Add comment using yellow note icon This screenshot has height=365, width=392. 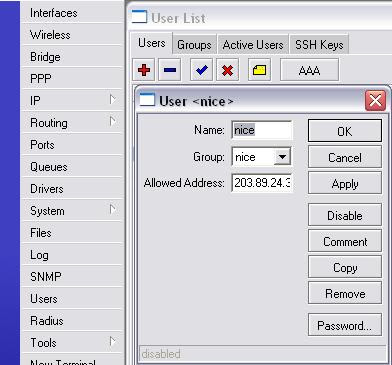(259, 70)
